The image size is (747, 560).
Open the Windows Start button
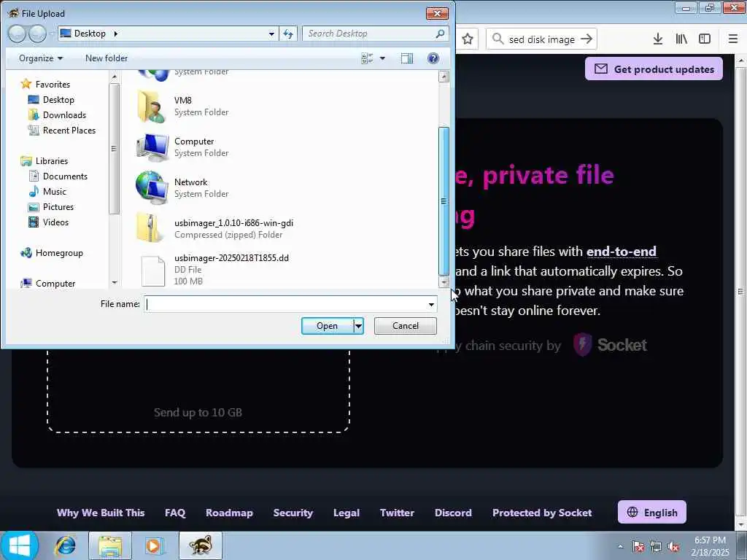click(x=20, y=545)
